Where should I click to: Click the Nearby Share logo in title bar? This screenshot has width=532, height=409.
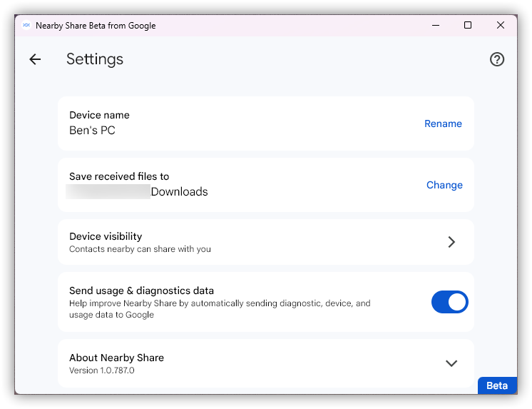pos(26,26)
